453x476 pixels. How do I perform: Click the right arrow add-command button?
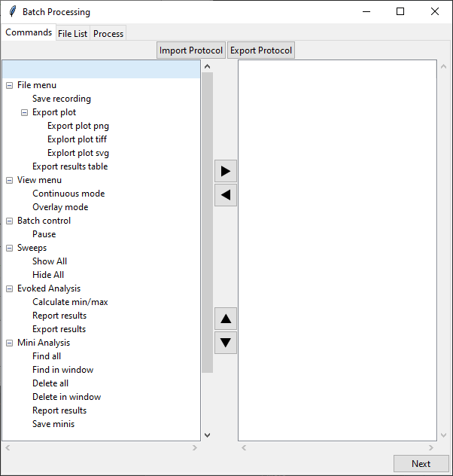tap(226, 171)
